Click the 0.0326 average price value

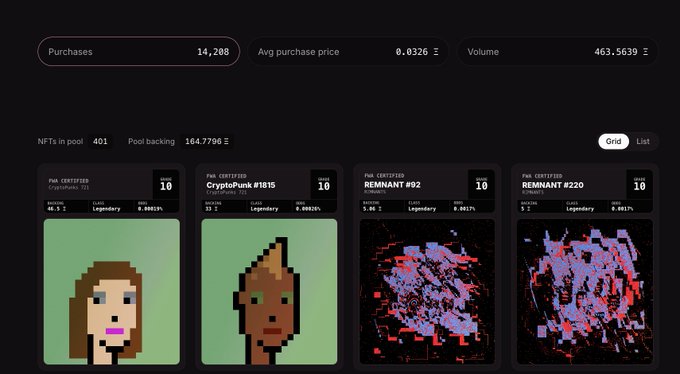tap(417, 52)
